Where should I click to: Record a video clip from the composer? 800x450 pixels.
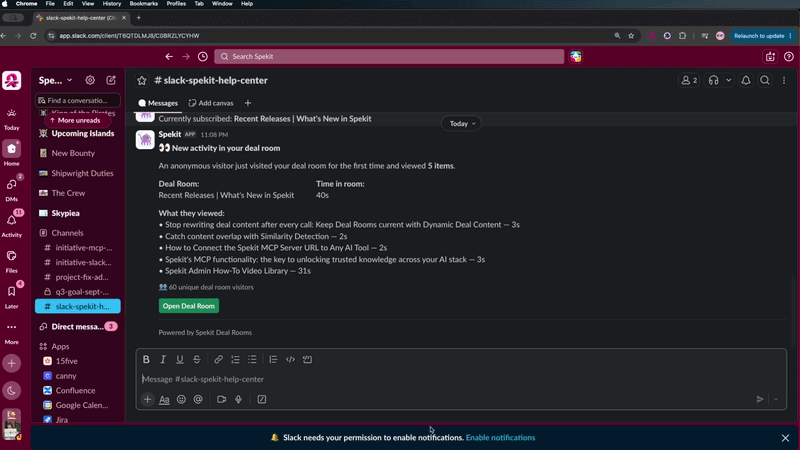click(x=221, y=399)
